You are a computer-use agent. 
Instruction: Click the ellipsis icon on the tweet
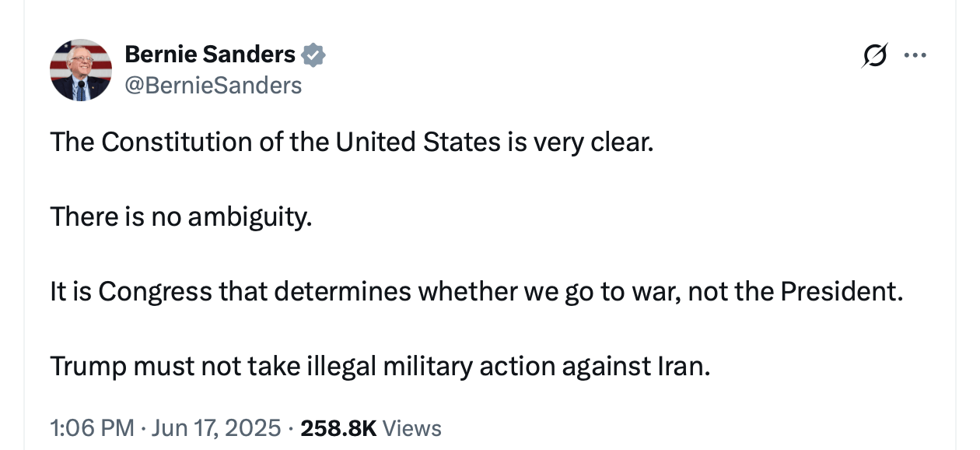(915, 54)
